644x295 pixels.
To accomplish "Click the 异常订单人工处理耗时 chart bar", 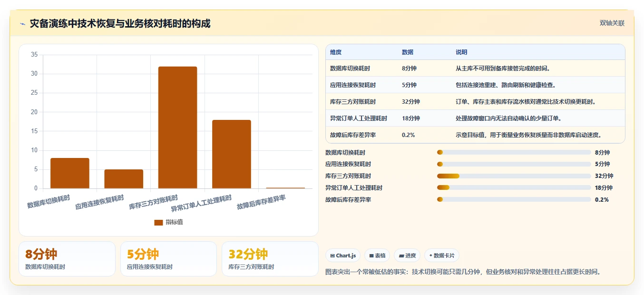I will click(231, 154).
